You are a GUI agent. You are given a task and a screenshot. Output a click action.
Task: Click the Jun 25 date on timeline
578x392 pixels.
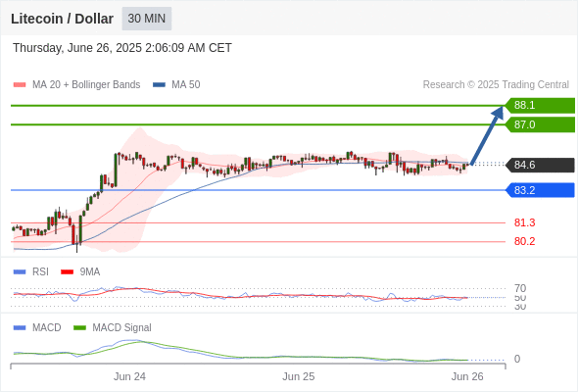pos(299,376)
